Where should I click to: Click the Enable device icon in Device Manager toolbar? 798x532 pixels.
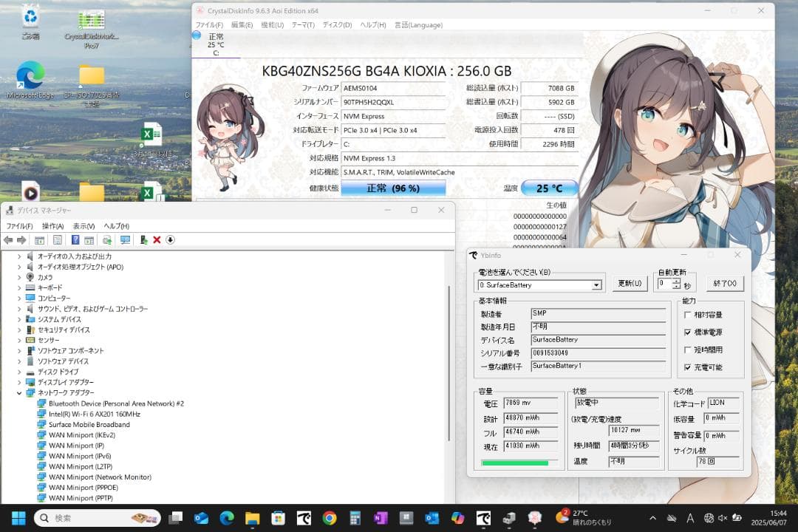coord(143,240)
